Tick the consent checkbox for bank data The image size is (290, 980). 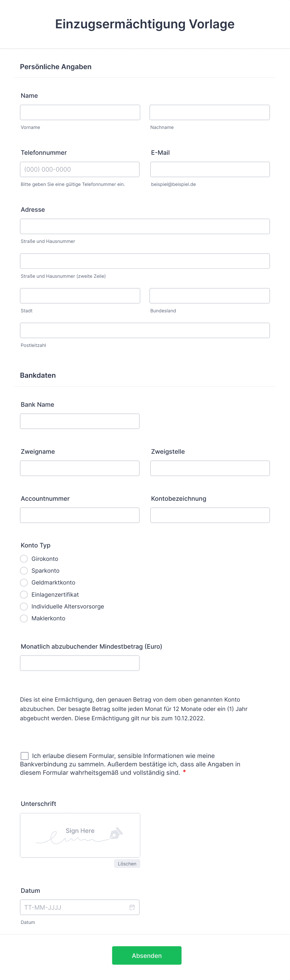[24, 755]
